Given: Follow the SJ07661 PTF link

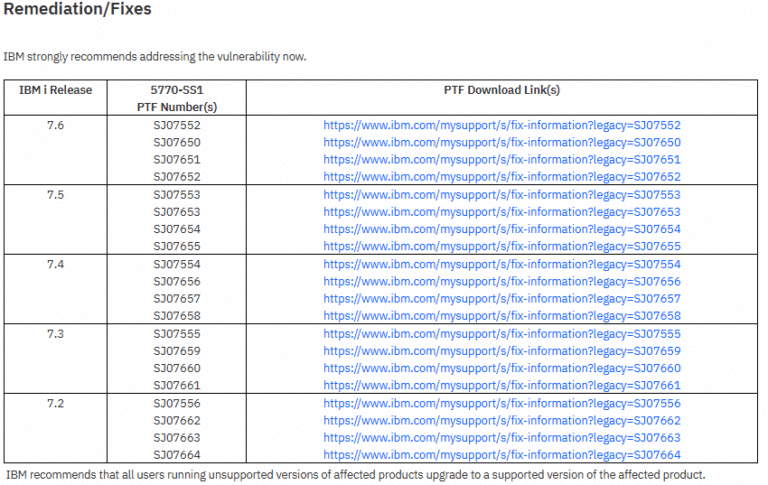Looking at the screenshot, I should 502,385.
